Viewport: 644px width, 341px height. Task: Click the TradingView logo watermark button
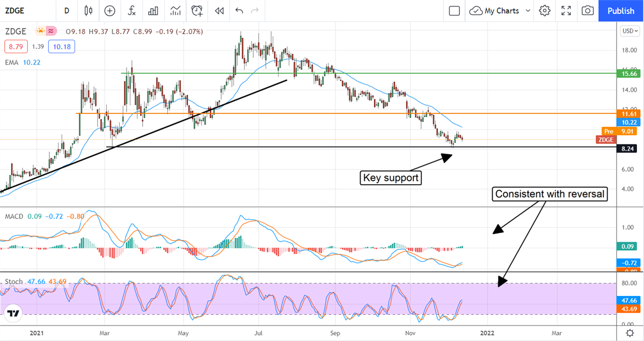click(x=13, y=314)
